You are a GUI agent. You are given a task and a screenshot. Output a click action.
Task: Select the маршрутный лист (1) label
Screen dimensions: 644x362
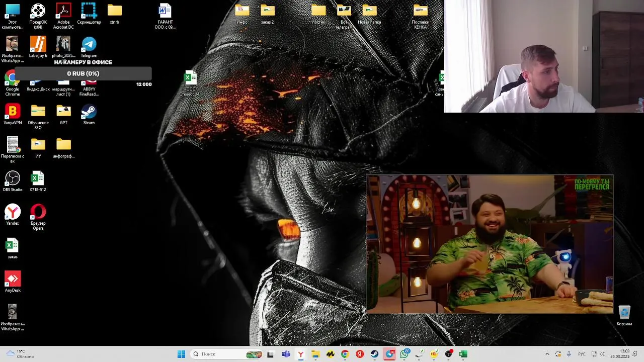(x=63, y=92)
